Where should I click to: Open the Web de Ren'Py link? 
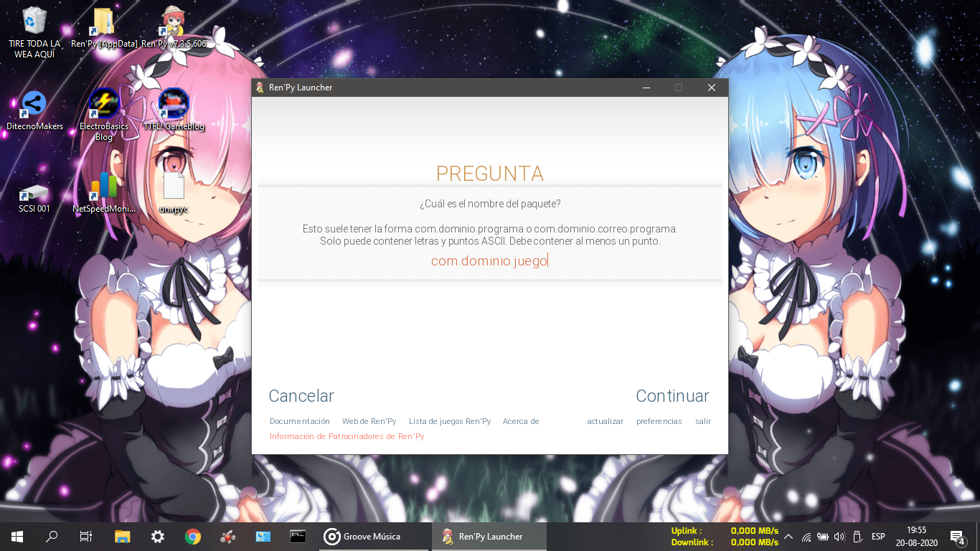click(x=369, y=421)
